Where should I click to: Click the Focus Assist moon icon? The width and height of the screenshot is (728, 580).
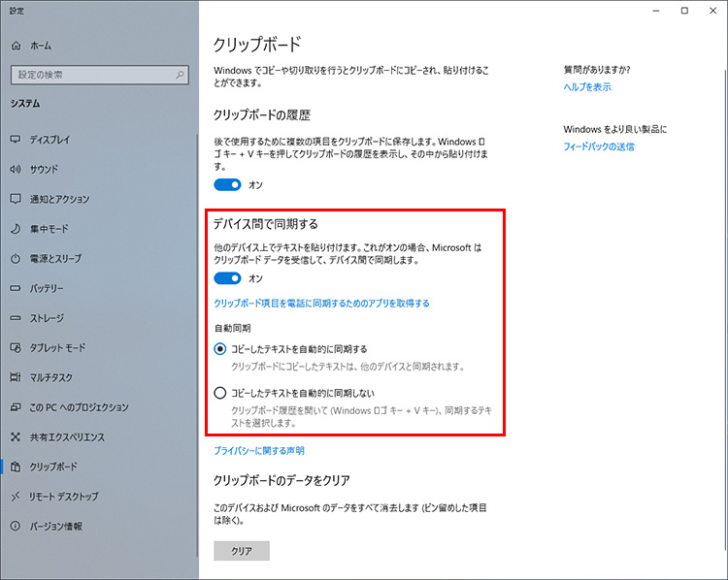[16, 229]
